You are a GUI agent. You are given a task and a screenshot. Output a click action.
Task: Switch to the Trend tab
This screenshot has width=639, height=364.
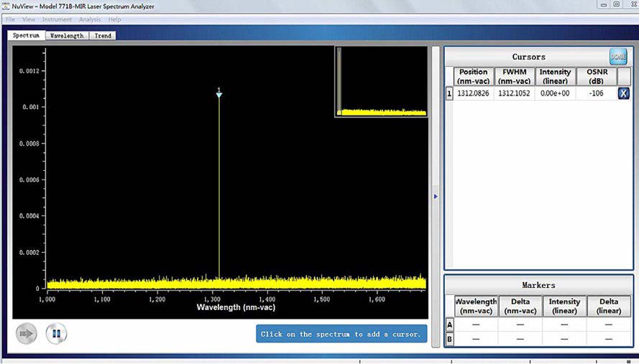(x=103, y=35)
